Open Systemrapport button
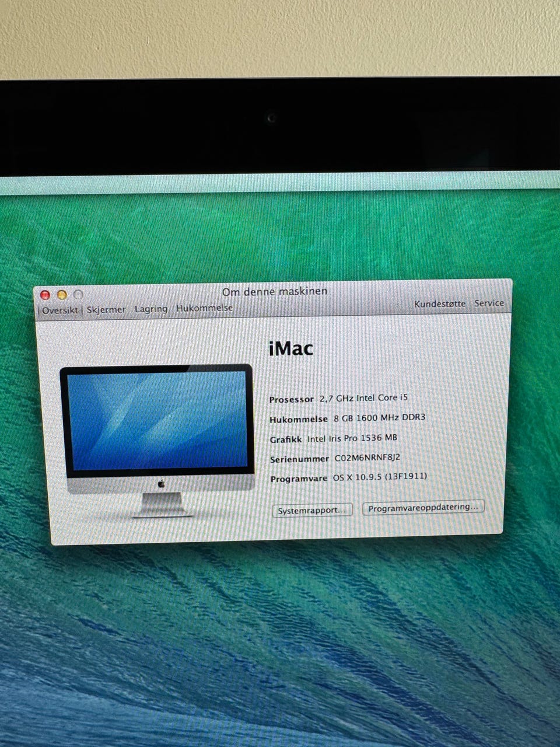 (313, 510)
